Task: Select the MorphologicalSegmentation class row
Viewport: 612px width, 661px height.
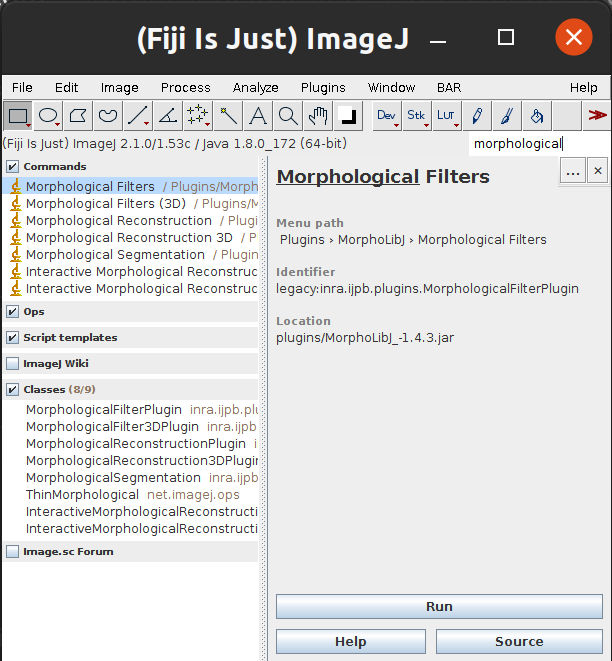Action: [x=131, y=478]
